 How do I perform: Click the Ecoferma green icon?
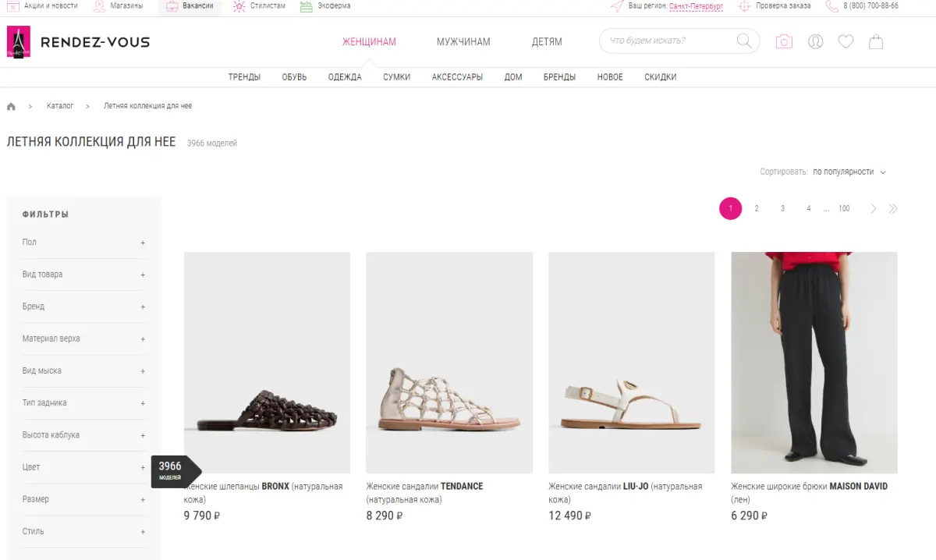click(x=307, y=6)
